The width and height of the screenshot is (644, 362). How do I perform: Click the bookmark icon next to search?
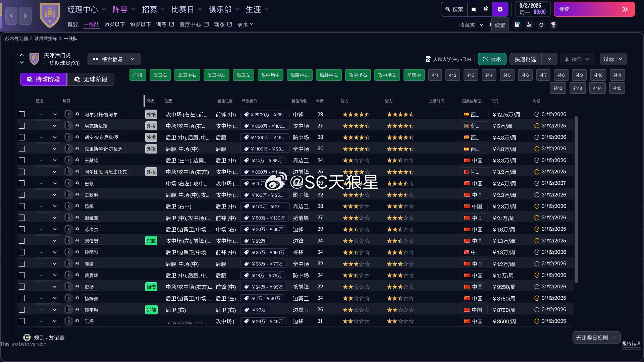(x=474, y=9)
